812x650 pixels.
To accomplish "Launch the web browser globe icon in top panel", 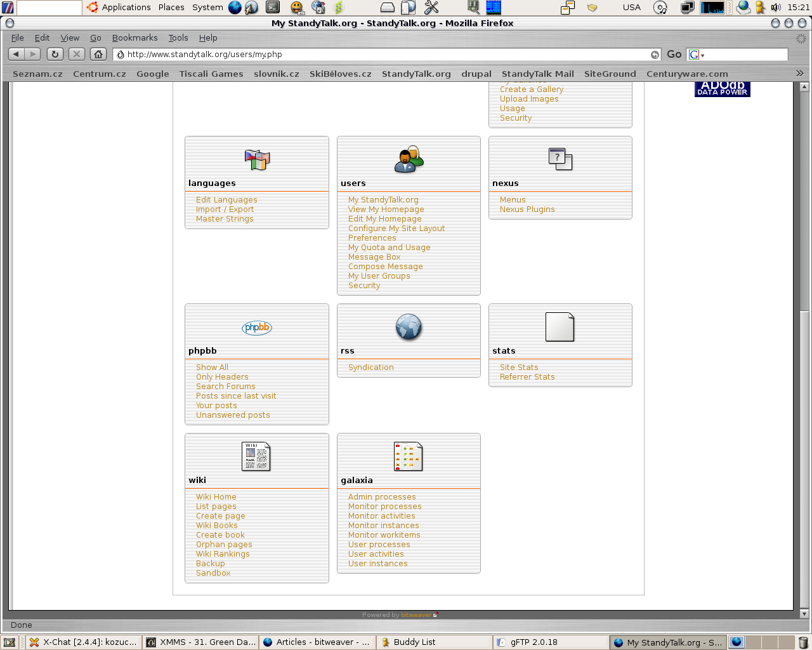I will pos(235,8).
